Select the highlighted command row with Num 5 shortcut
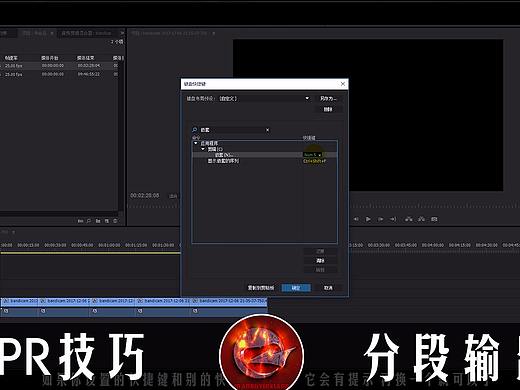The image size is (520, 390). click(x=265, y=155)
